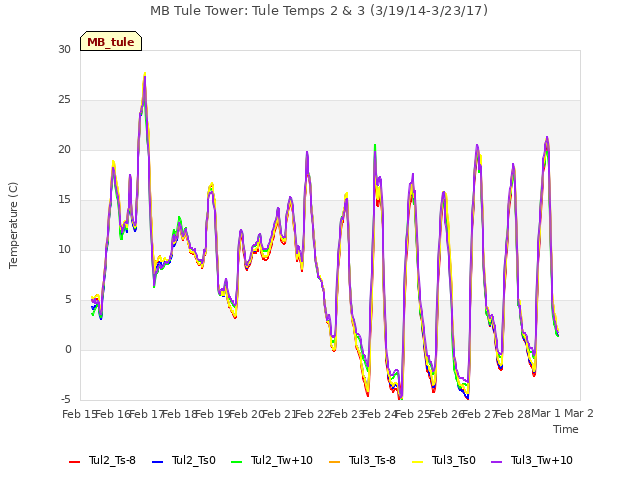Image resolution: width=640 pixels, height=480 pixels.
Task: Click the Time axis label
Action: (x=566, y=429)
